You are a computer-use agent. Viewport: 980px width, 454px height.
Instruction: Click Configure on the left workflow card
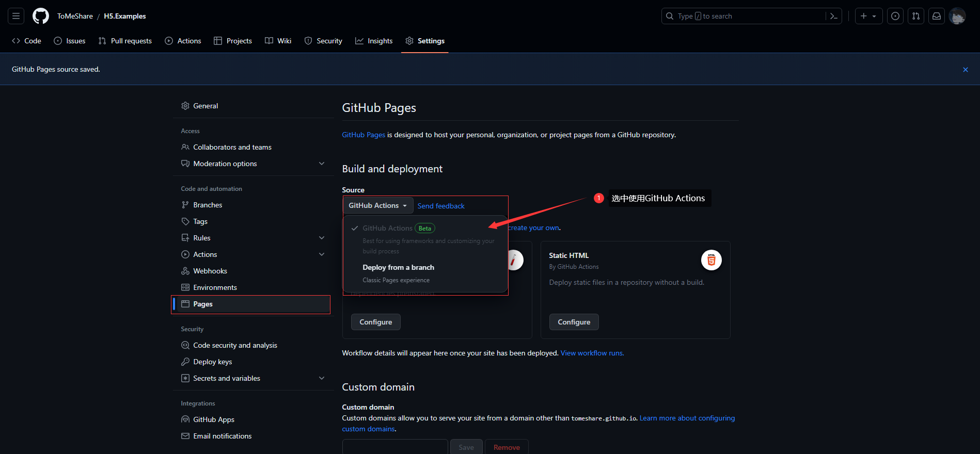pyautogui.click(x=376, y=322)
